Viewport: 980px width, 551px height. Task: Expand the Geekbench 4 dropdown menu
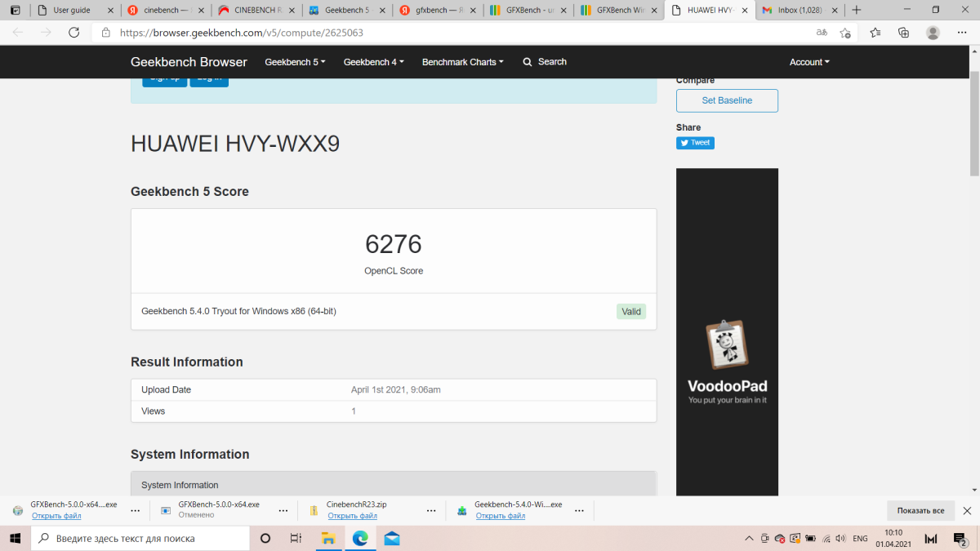[373, 62]
